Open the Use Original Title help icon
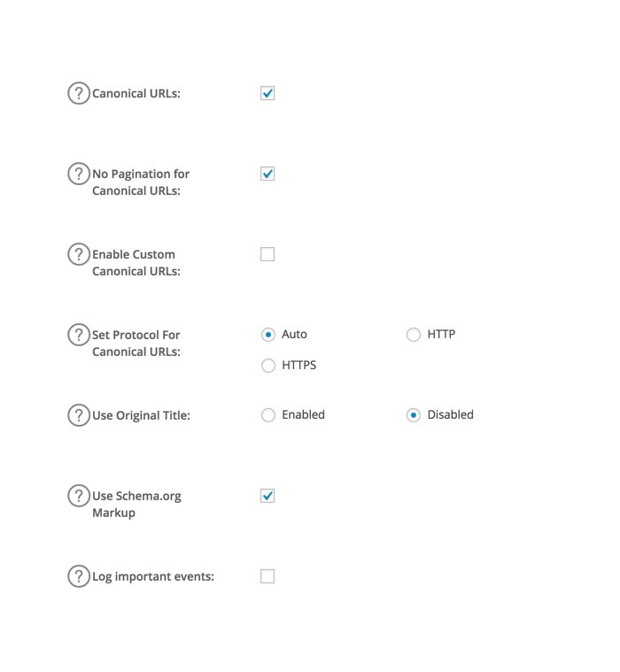The height and width of the screenshot is (672, 620). [79, 415]
